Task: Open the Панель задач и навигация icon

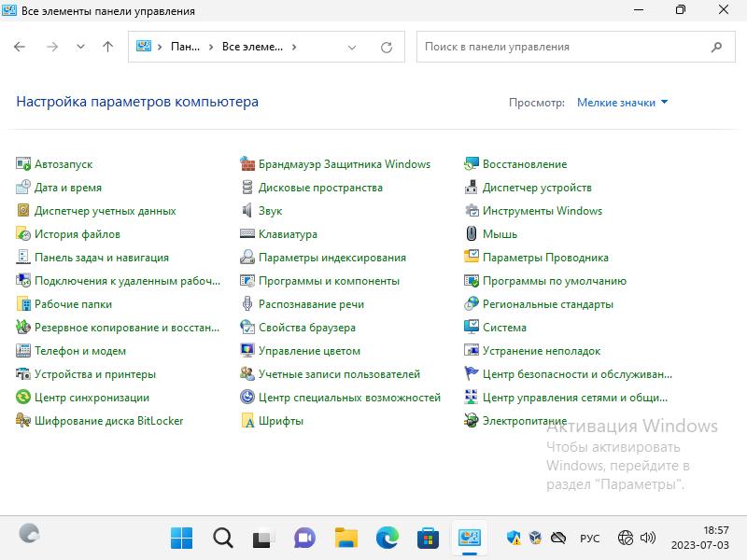Action: tap(22, 258)
